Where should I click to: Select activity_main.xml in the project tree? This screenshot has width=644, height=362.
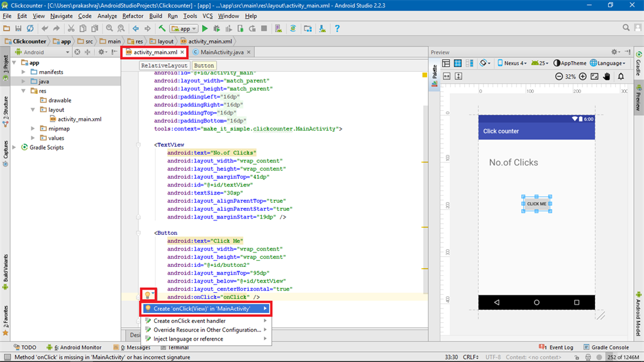coord(79,119)
